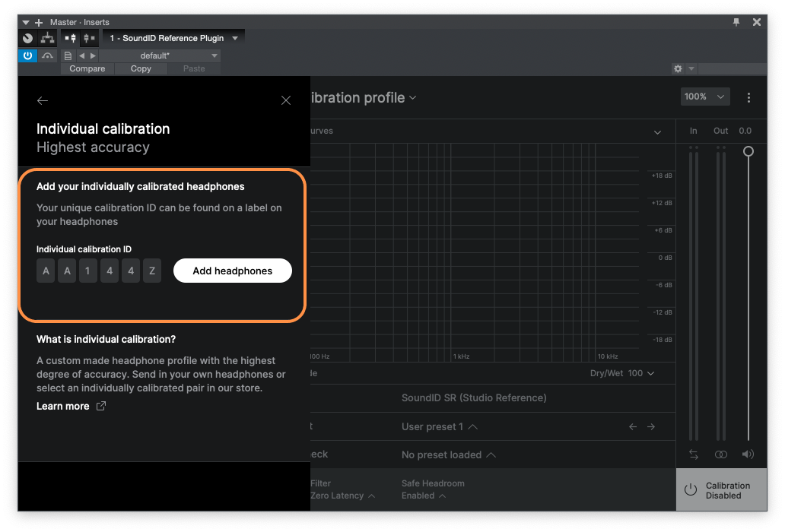
Task: Open the Master Inserts triangle menu
Action: coord(26,23)
